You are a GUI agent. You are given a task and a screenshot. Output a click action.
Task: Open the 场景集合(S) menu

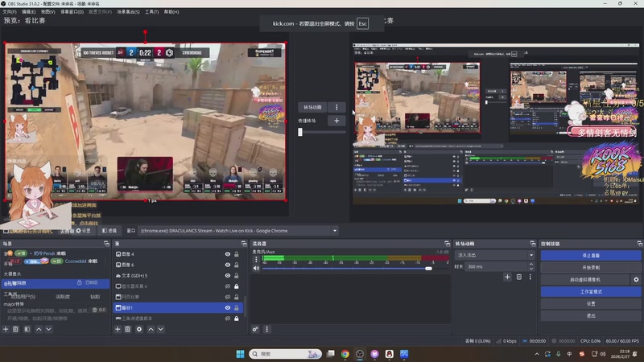[128, 12]
